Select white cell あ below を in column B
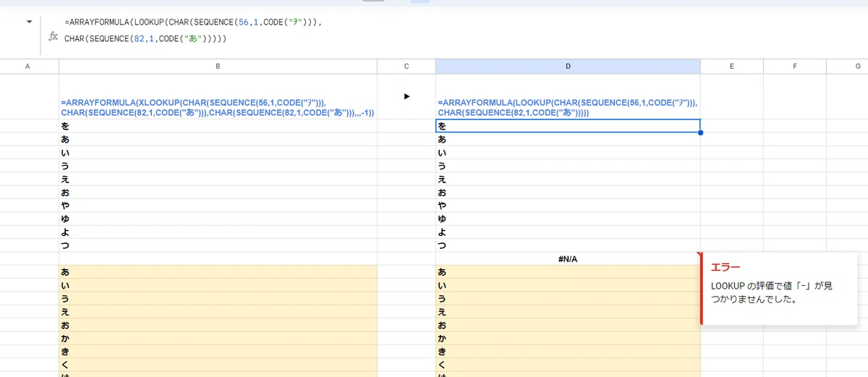The height and width of the screenshot is (377, 868). (x=218, y=139)
